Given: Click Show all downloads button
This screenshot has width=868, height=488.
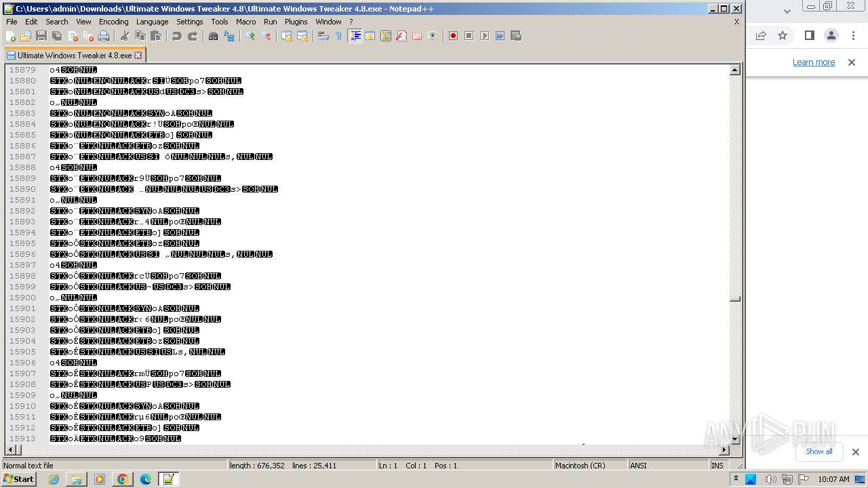Looking at the screenshot, I should (x=819, y=451).
